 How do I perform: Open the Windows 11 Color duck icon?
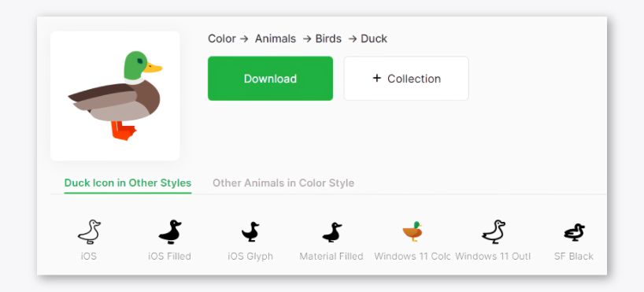click(x=413, y=231)
